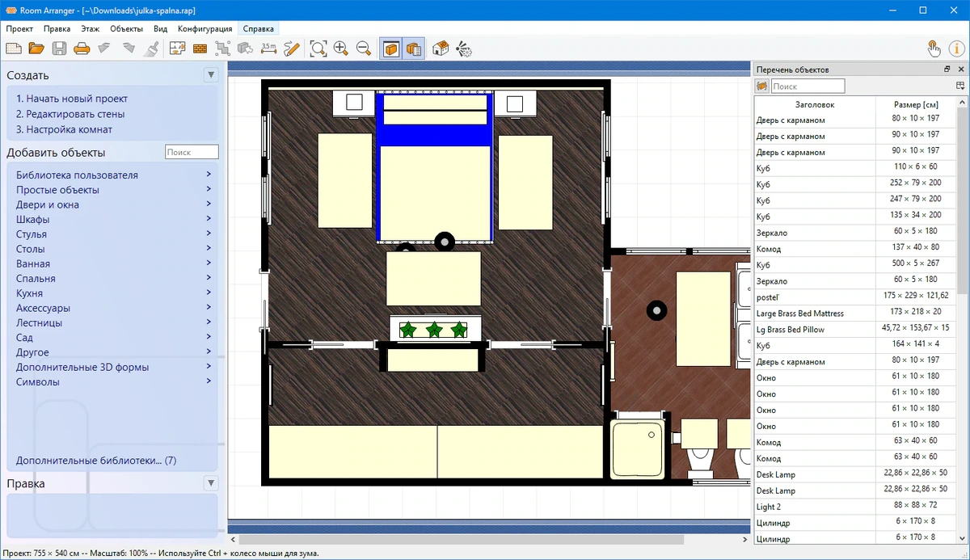Viewport: 970px width, 560px height.
Task: Select the measure distance tool
Action: pyautogui.click(x=269, y=48)
